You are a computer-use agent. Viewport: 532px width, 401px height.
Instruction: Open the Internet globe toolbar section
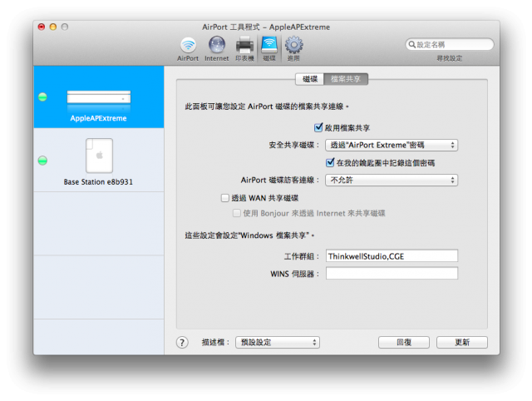click(x=217, y=49)
